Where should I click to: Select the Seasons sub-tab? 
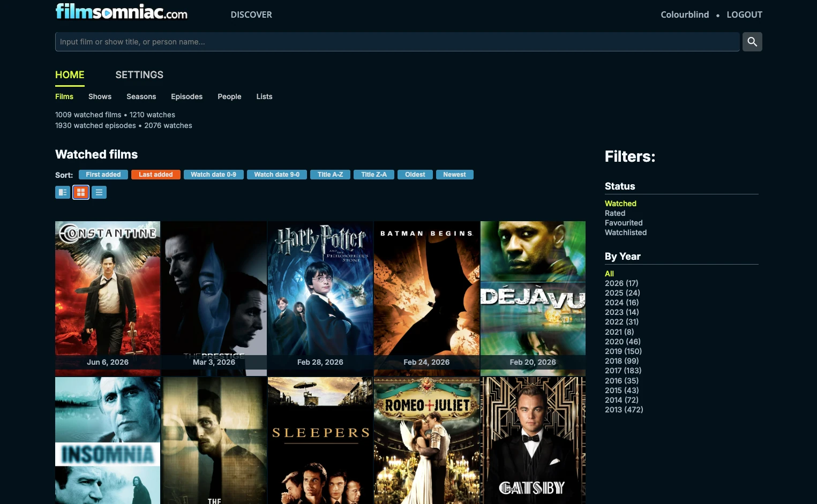pos(141,97)
